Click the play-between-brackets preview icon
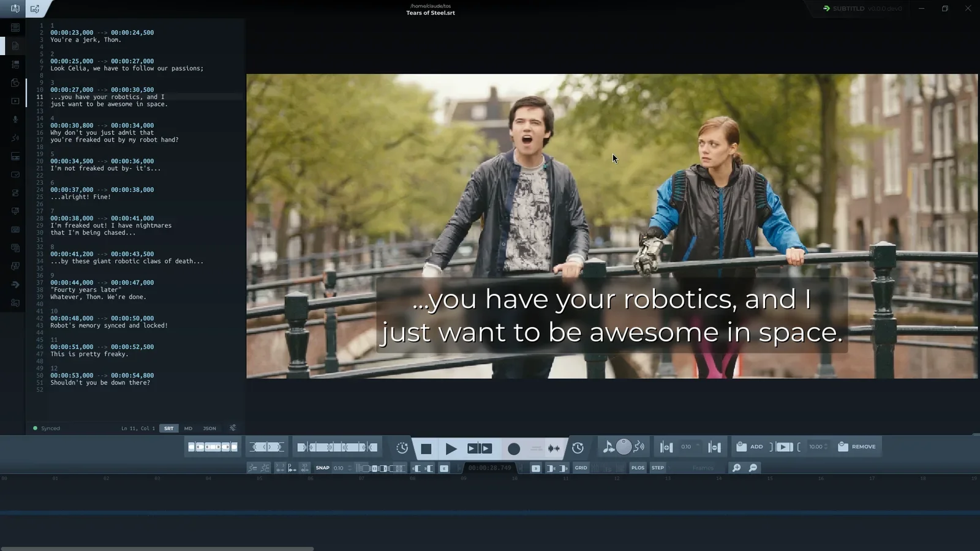980x551 pixels. point(785,447)
